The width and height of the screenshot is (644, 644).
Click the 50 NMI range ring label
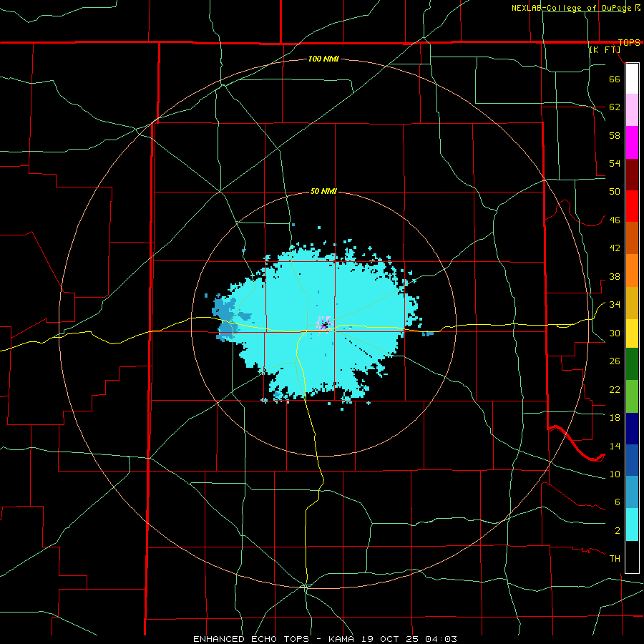point(323,191)
